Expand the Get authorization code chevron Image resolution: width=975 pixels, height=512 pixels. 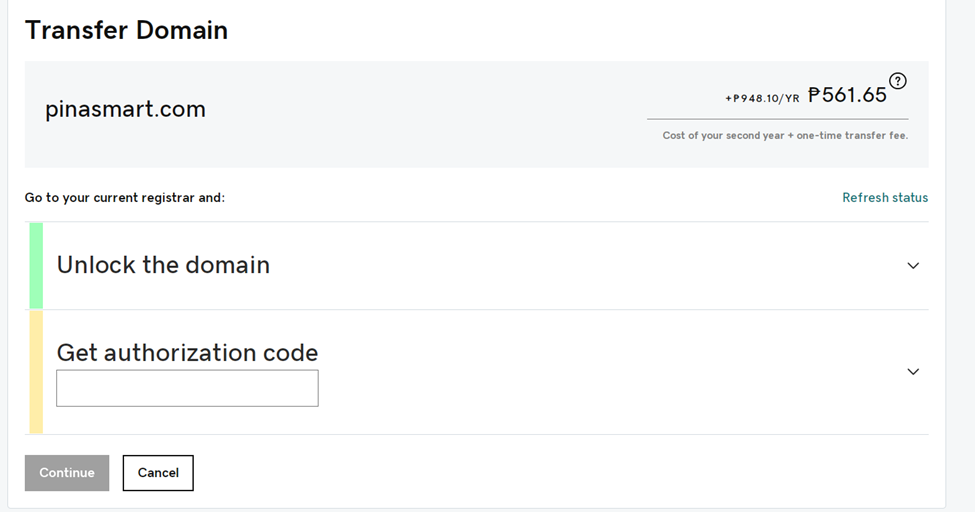913,371
